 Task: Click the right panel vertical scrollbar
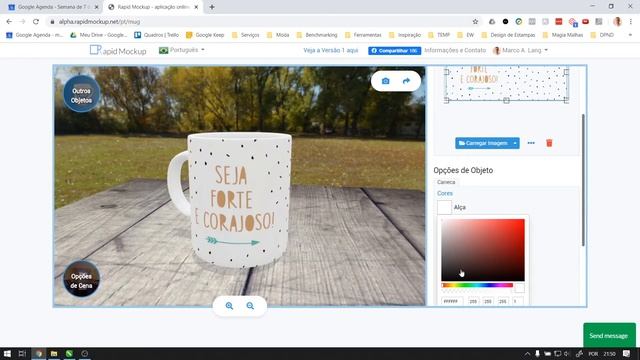click(583, 180)
